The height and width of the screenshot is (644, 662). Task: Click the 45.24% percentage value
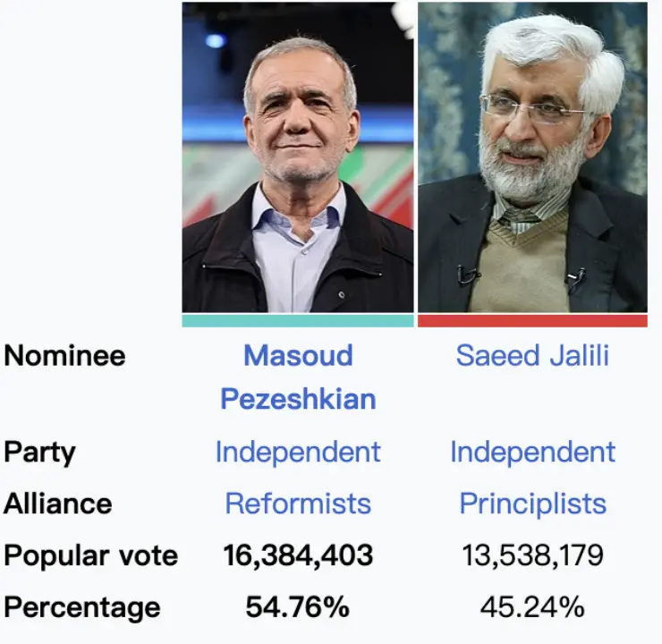532,607
